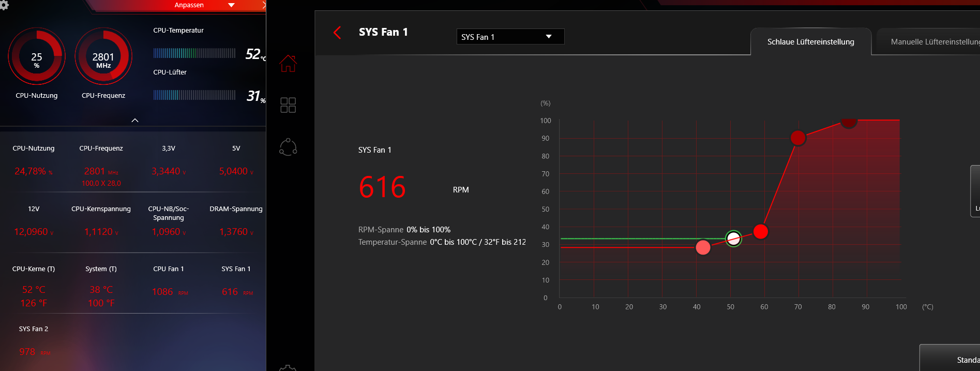Viewport: 980px width, 371px height.
Task: Click the CPU-Temperatur bar meter
Action: [194, 53]
